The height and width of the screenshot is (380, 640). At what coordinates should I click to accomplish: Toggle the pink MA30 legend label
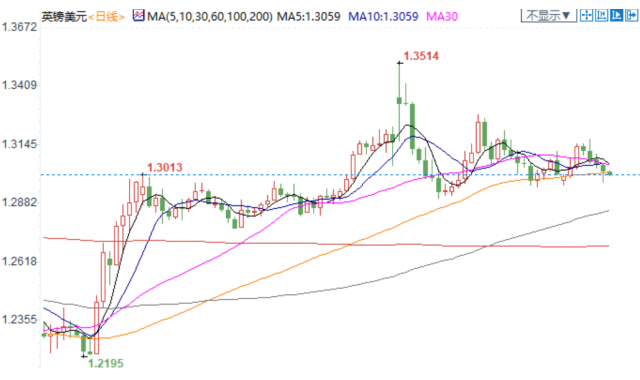(442, 16)
